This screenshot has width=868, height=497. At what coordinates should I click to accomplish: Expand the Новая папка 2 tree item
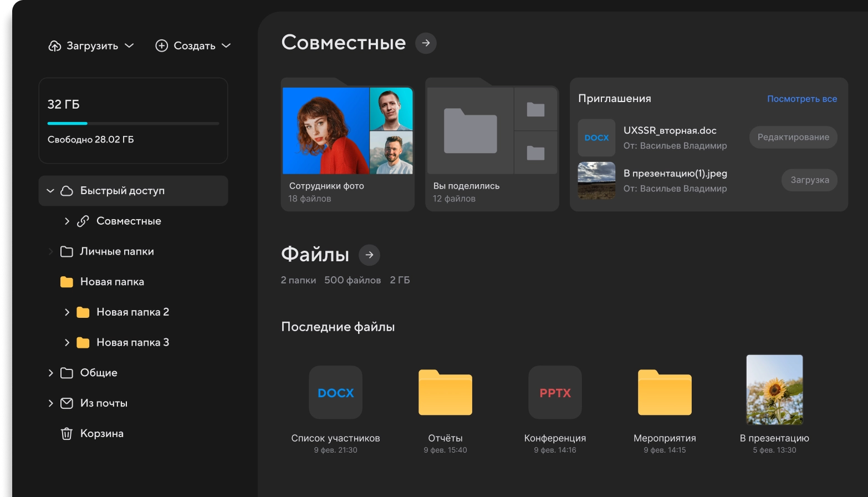click(x=67, y=312)
